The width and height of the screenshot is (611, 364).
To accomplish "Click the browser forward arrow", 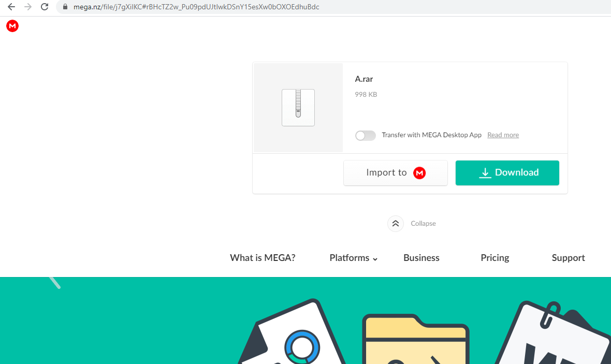I will (x=27, y=7).
